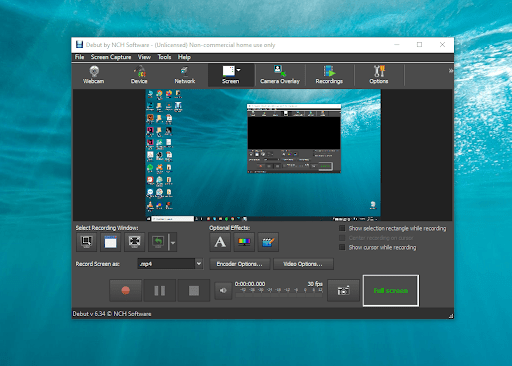Pick the select-region recording window icon
The image size is (512, 366).
[86, 242]
